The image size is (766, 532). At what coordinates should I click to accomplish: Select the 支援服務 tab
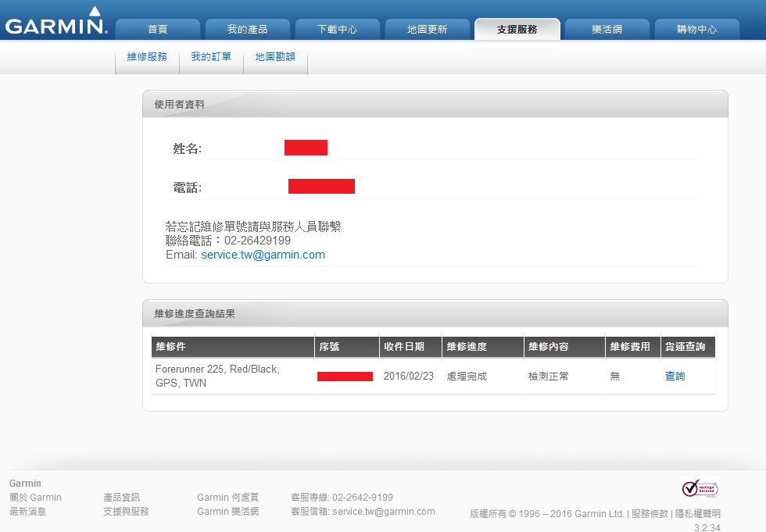point(517,29)
